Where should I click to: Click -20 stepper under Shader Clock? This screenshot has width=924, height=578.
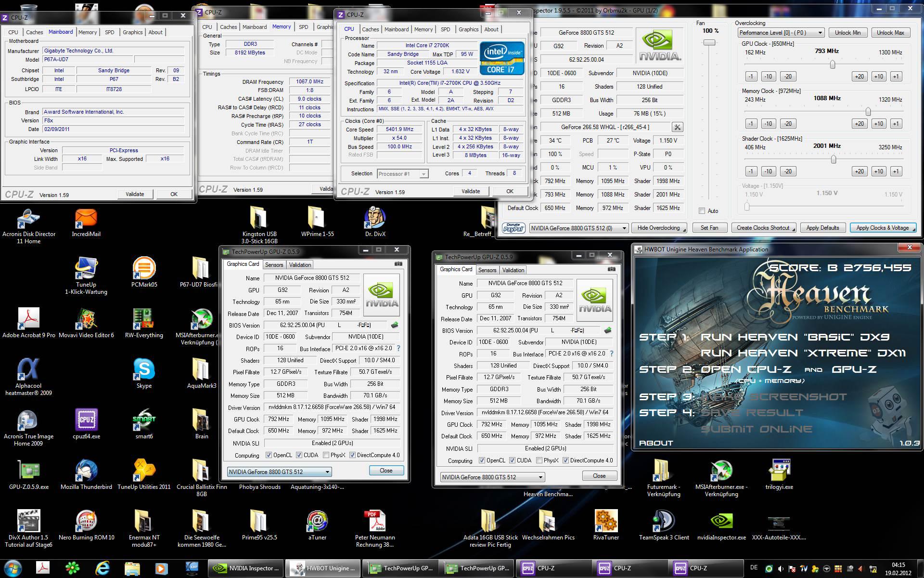click(x=787, y=171)
